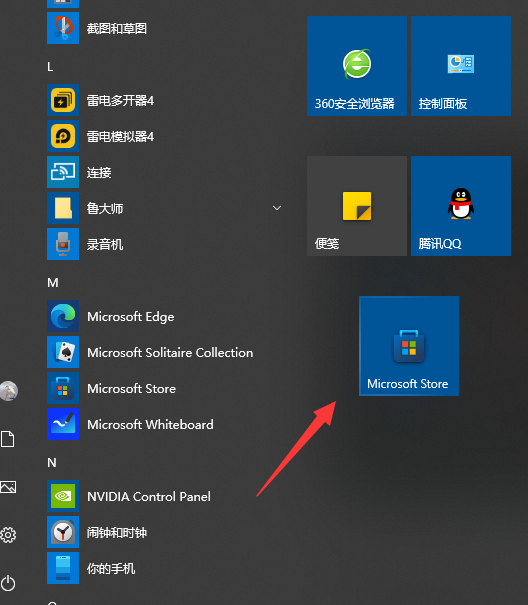Open 闹钟和时钟 clock icon
528x605 pixels.
[63, 532]
